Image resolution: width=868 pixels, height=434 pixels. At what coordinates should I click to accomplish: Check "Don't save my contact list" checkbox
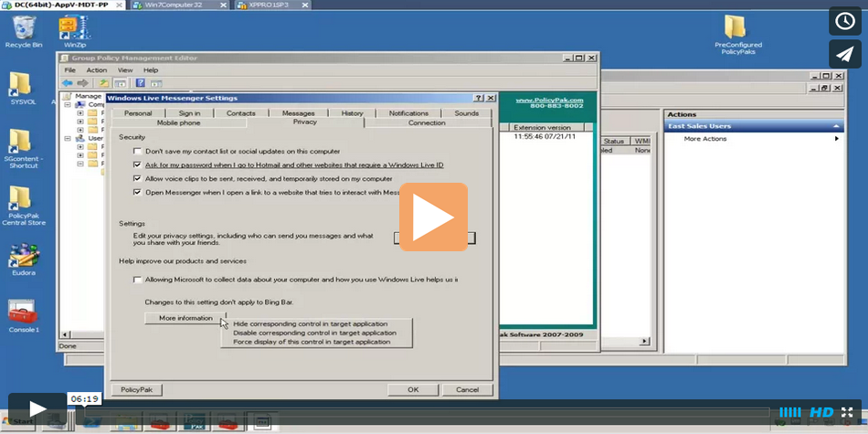(x=137, y=151)
